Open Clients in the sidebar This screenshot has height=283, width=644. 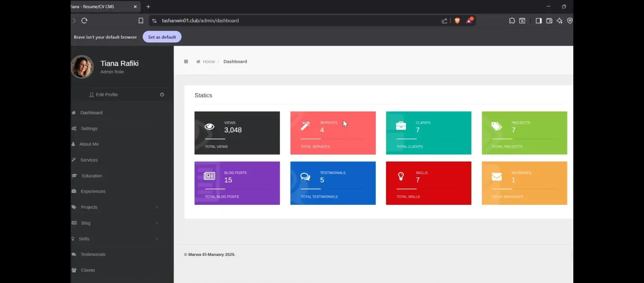pyautogui.click(x=88, y=270)
